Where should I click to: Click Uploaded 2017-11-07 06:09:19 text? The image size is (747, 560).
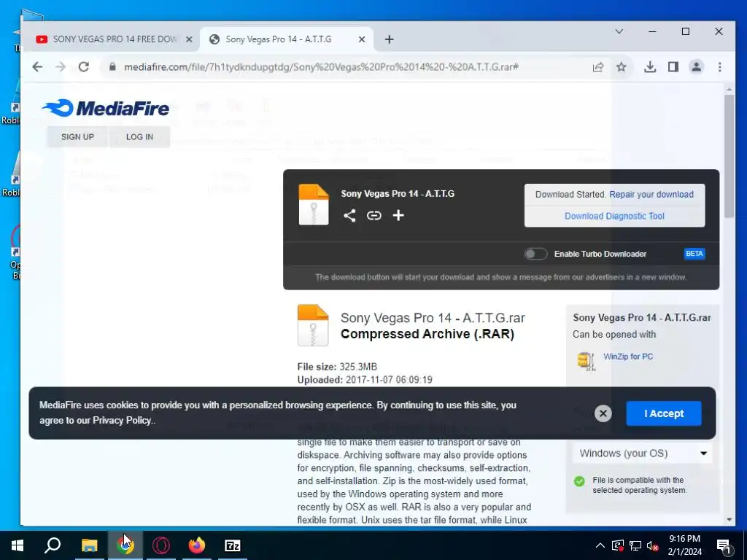(365, 380)
